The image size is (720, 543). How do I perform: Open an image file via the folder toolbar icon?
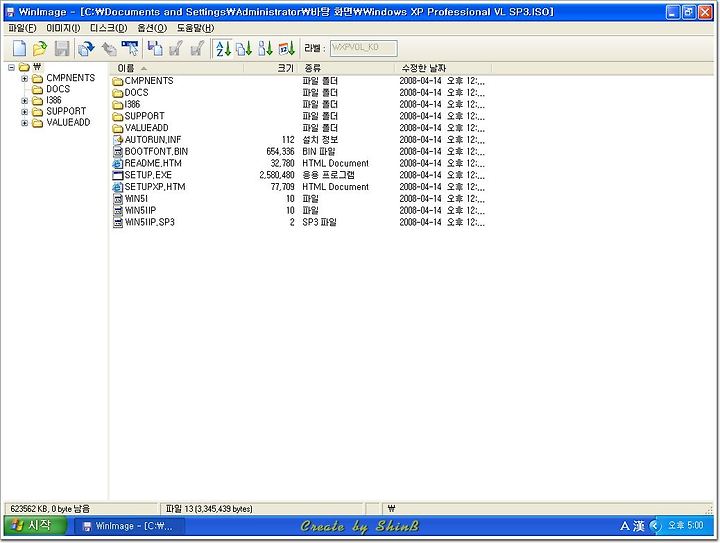tap(40, 48)
